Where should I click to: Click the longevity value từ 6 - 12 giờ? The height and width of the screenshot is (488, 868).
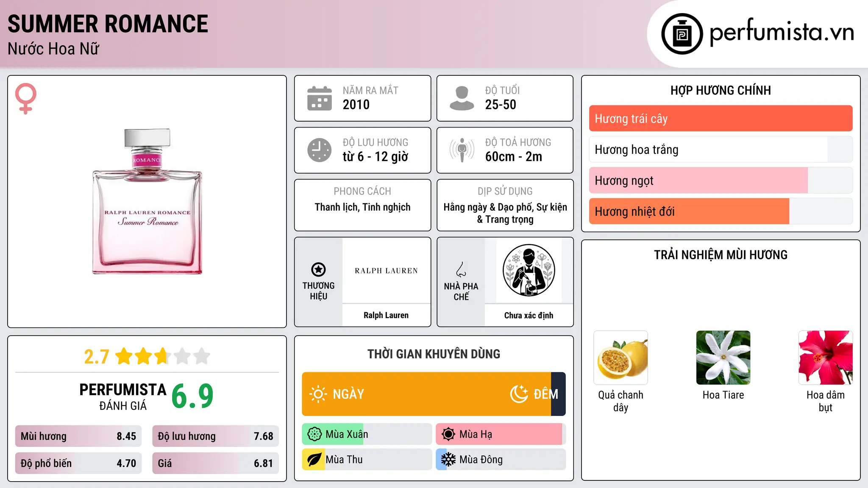click(375, 157)
